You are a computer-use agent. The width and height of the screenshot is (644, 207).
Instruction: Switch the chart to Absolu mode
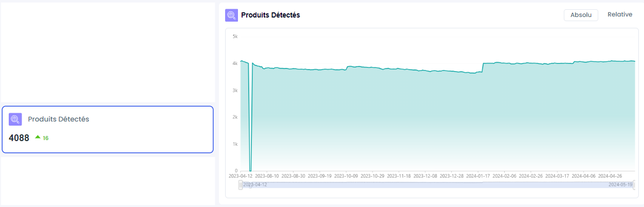[581, 15]
